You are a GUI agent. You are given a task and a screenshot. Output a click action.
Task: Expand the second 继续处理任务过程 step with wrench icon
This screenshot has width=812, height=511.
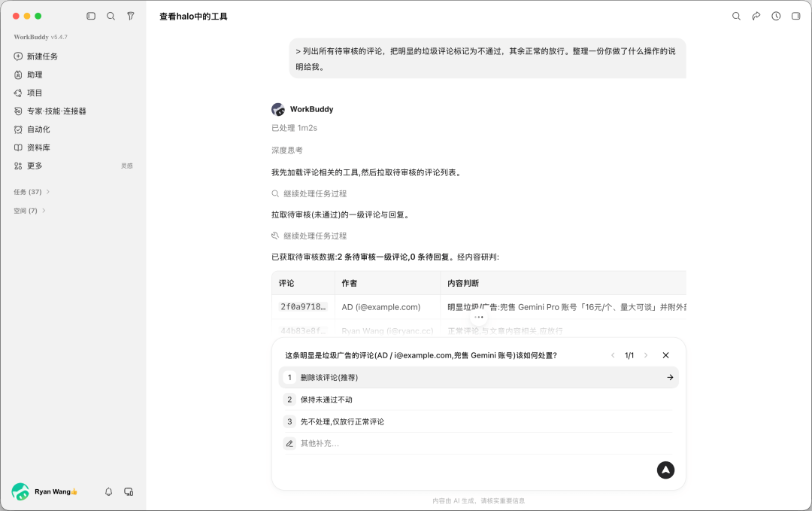[309, 236]
